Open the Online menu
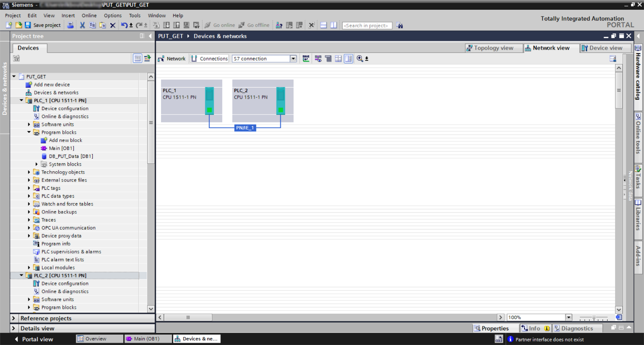 click(x=89, y=15)
